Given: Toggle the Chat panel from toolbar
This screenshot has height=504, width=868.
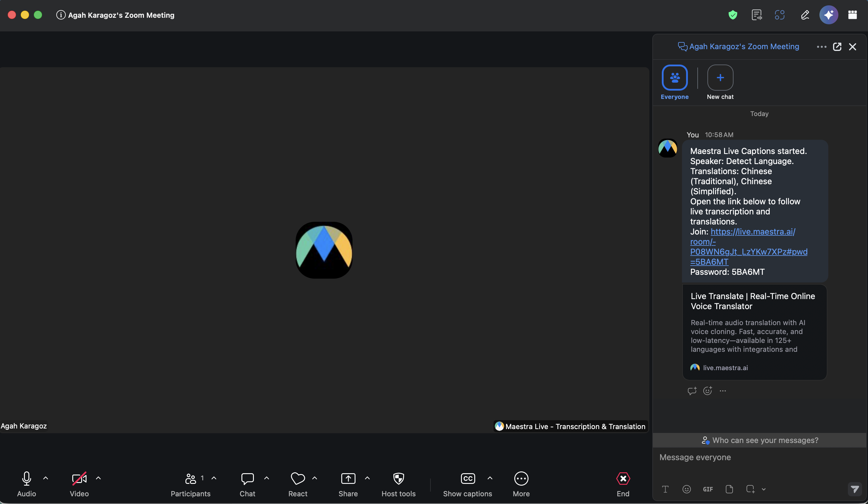Looking at the screenshot, I should click(x=247, y=484).
